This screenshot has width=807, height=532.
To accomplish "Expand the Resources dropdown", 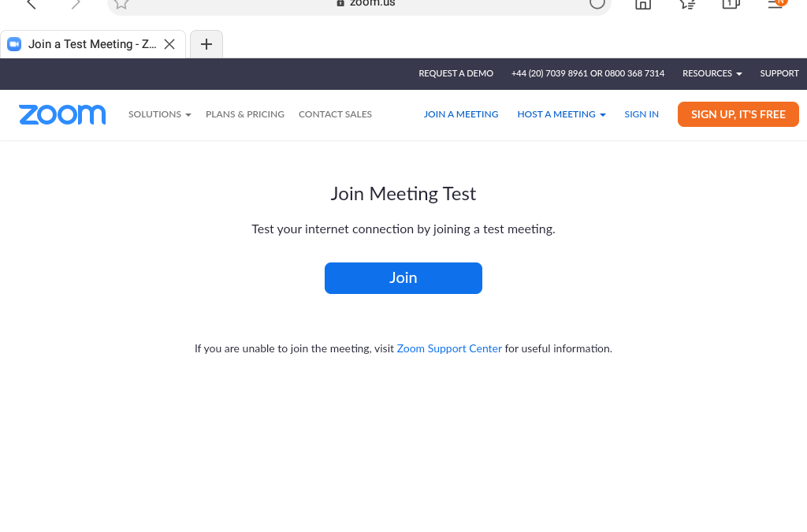I will click(x=712, y=73).
